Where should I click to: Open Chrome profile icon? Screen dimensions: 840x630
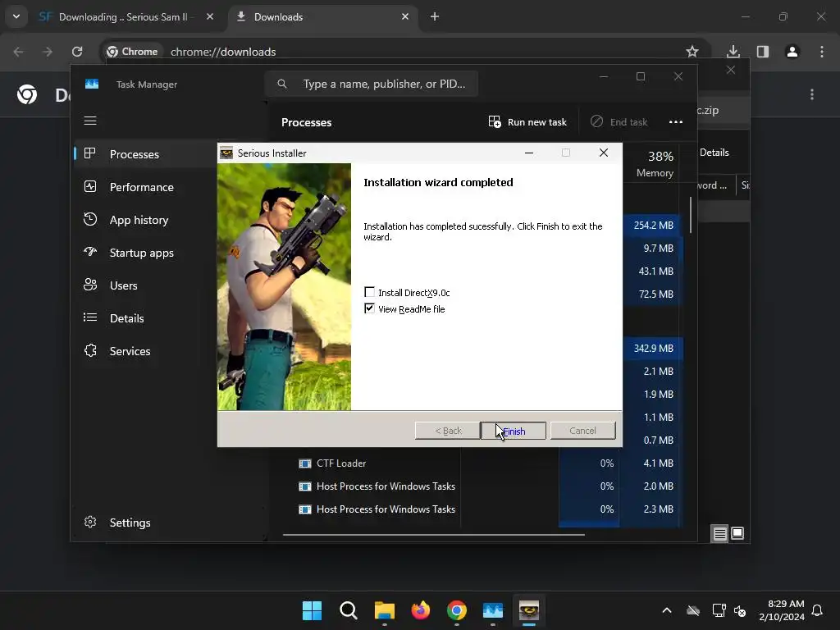(792, 52)
